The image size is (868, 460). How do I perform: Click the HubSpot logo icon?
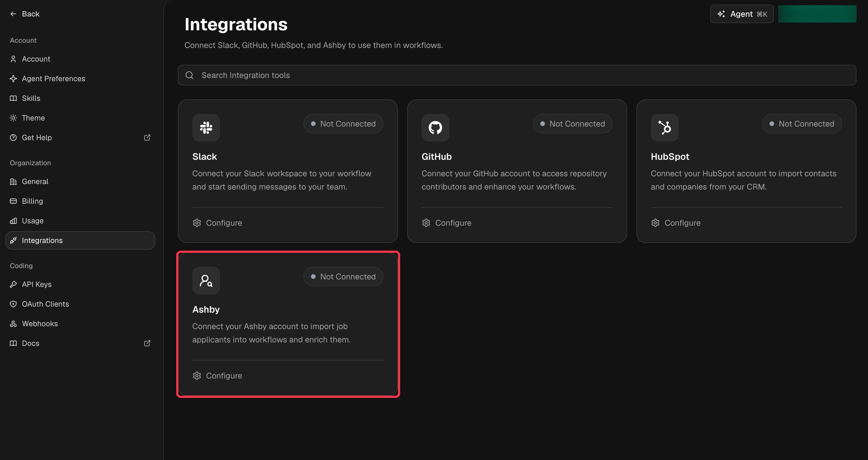point(664,128)
